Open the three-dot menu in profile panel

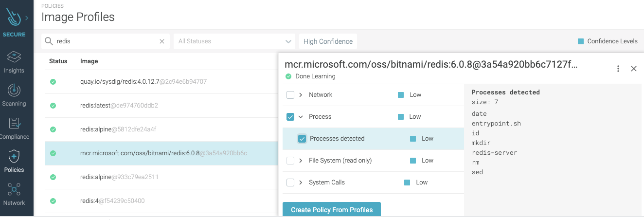click(618, 69)
